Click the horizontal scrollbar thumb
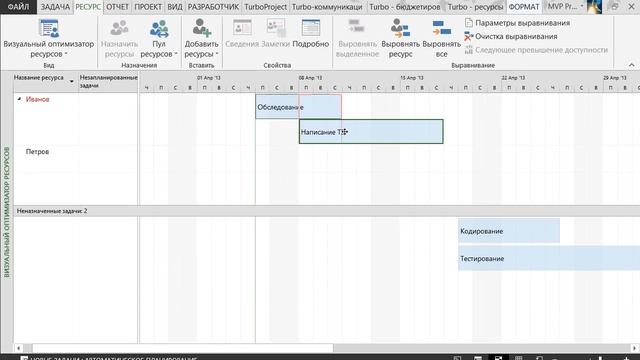 (x=183, y=348)
